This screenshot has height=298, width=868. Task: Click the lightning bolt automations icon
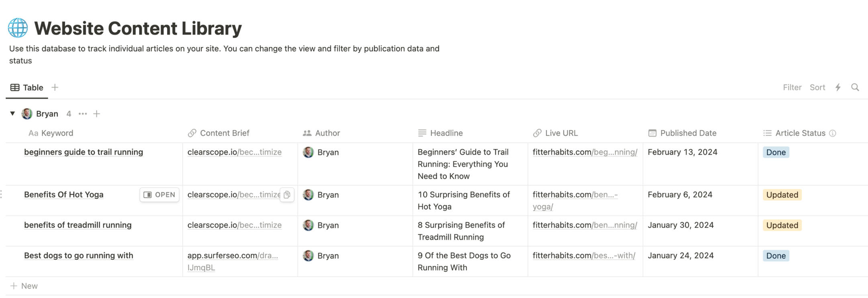point(838,87)
